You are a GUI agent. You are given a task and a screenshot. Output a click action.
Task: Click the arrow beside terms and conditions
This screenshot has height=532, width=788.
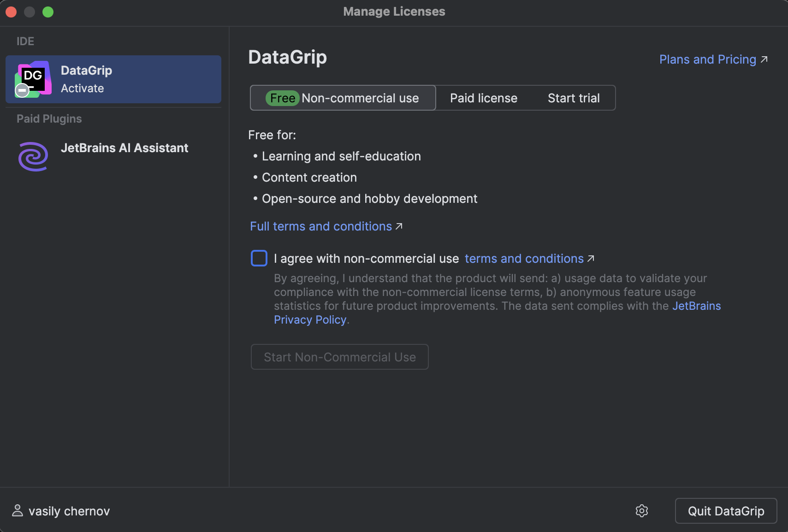[591, 259]
